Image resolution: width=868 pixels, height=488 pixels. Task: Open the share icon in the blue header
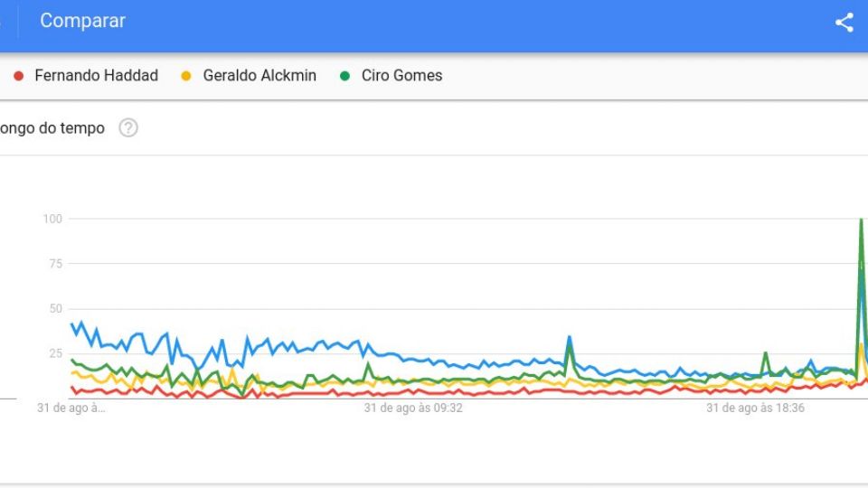tap(844, 22)
